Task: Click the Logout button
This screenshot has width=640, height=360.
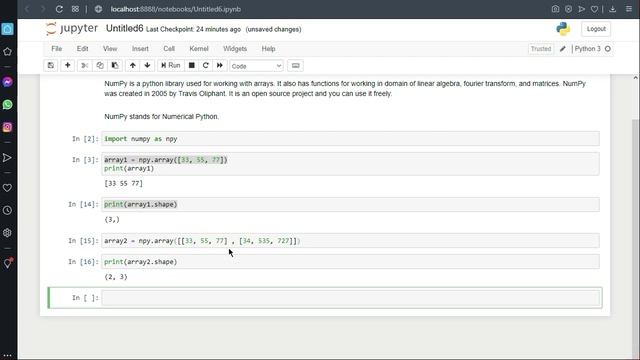Action: tap(596, 29)
